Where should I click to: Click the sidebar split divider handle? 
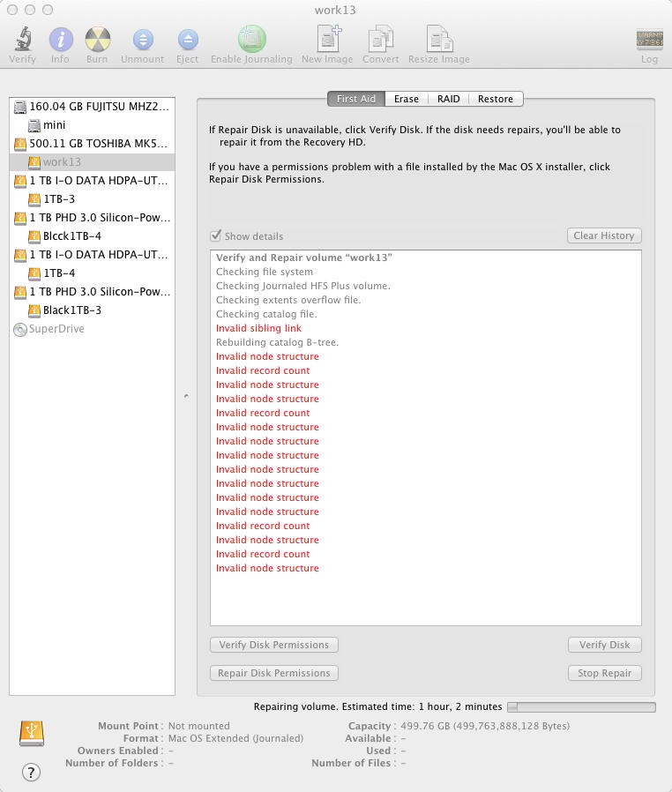186,396
